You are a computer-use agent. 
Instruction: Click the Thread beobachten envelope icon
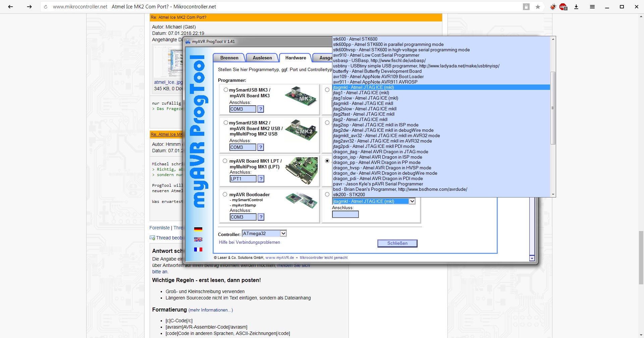(152, 238)
